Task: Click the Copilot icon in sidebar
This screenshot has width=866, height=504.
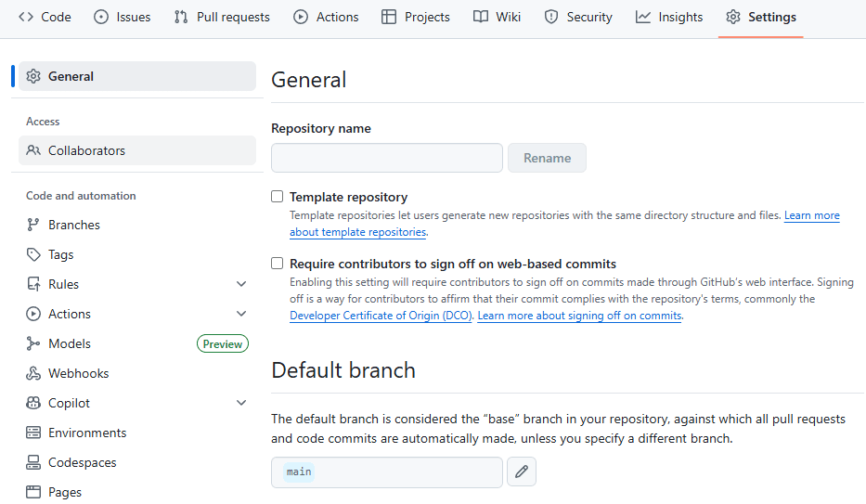Action: (33, 403)
